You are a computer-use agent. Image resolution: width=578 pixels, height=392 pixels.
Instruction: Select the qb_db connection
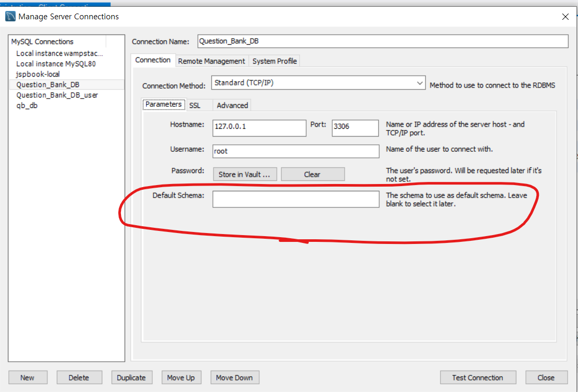66,105
